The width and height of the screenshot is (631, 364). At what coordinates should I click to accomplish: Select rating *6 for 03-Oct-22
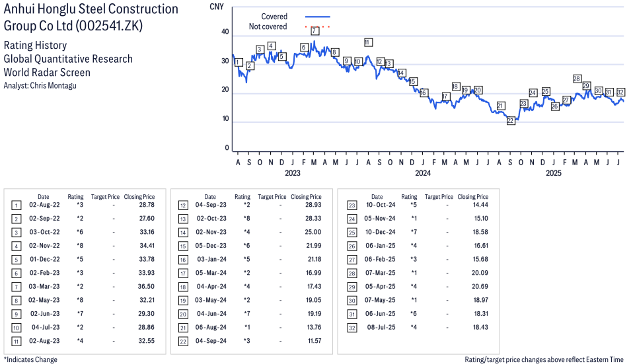80,232
